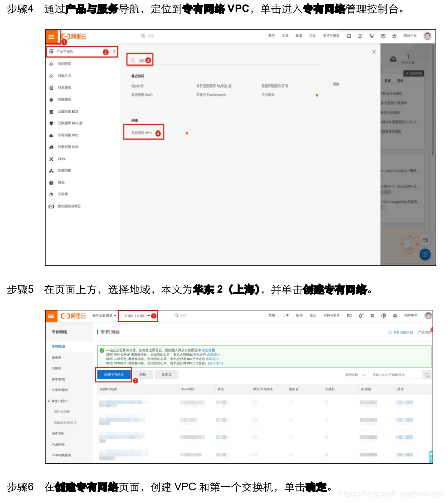Open shopping cart icon in the first console header

[372, 36]
